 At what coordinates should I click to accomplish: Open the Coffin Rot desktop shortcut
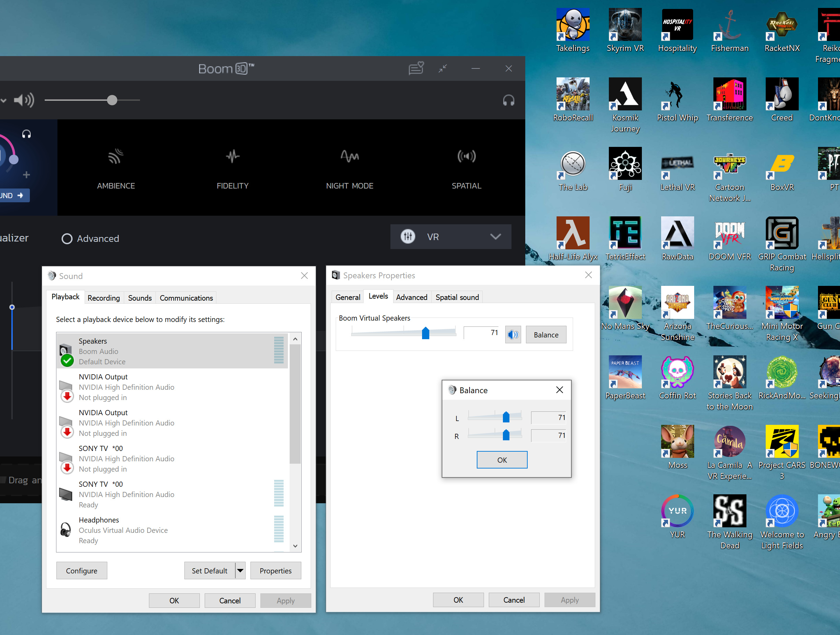[677, 377]
